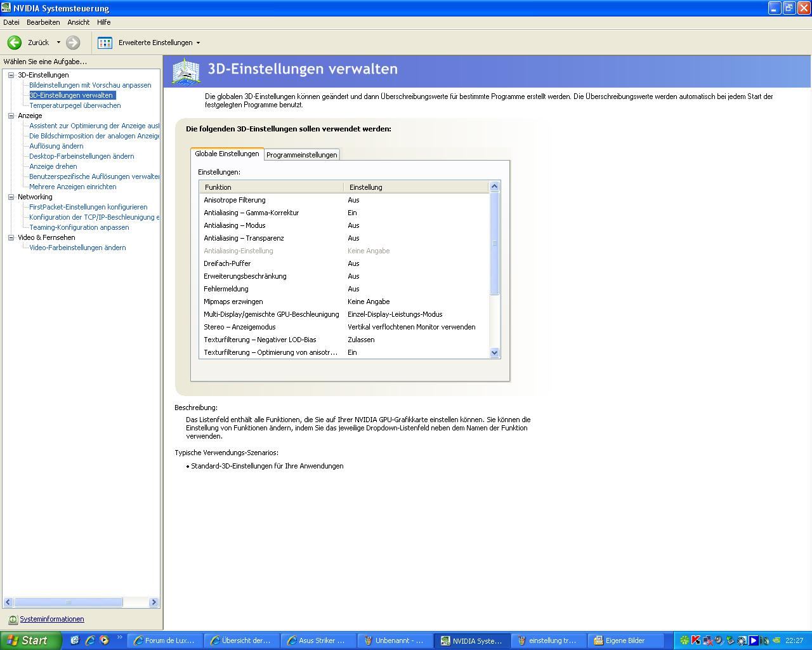Click the settings list scroll-down arrow
Screen dimensions: 812x650
click(495, 353)
